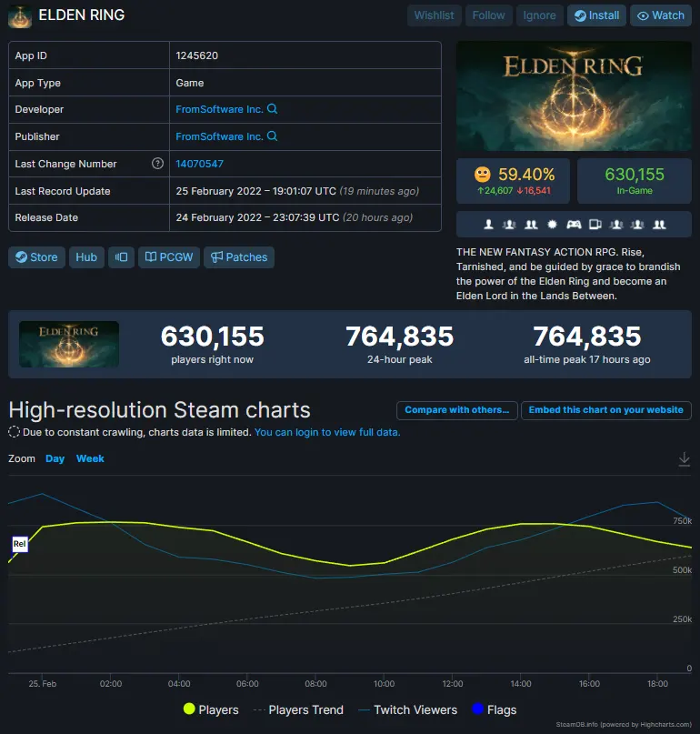Click the 750k label on chart y-axis

click(x=682, y=521)
